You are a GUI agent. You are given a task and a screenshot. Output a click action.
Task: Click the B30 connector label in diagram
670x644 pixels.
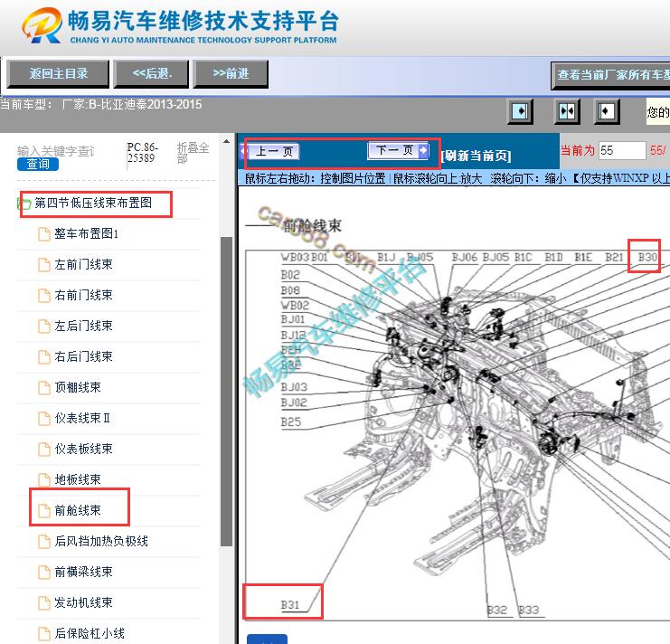(647, 257)
